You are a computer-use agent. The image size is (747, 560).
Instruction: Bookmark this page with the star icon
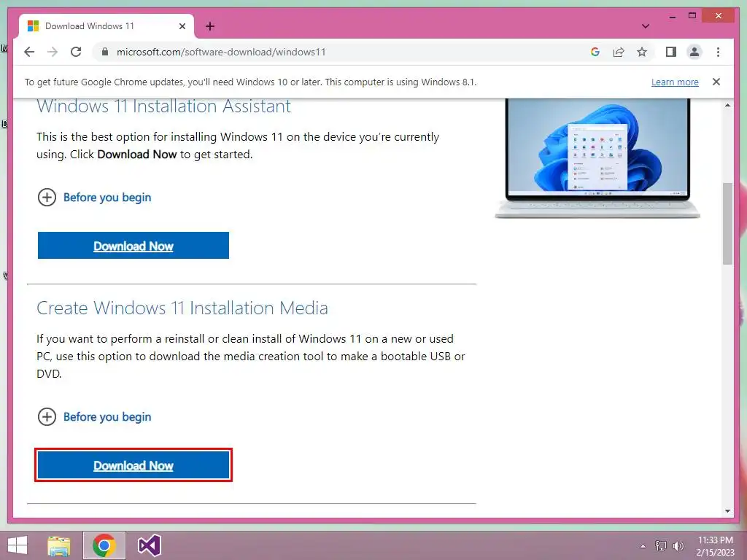[642, 52]
